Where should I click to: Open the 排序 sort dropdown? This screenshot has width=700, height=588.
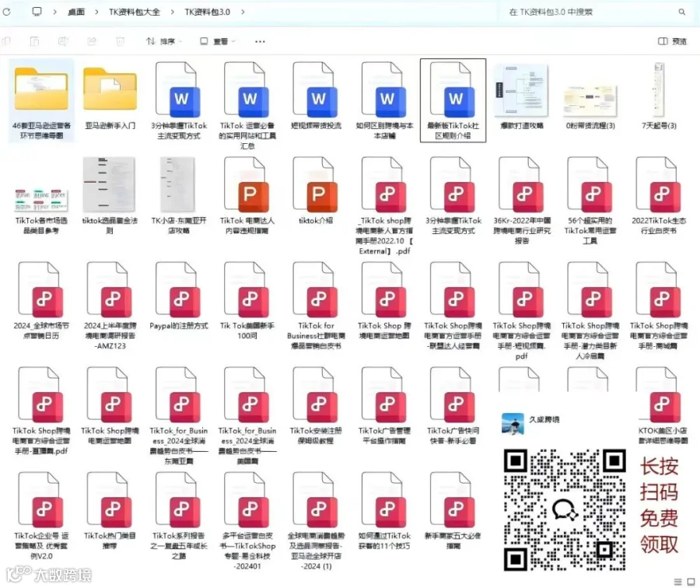tap(164, 41)
